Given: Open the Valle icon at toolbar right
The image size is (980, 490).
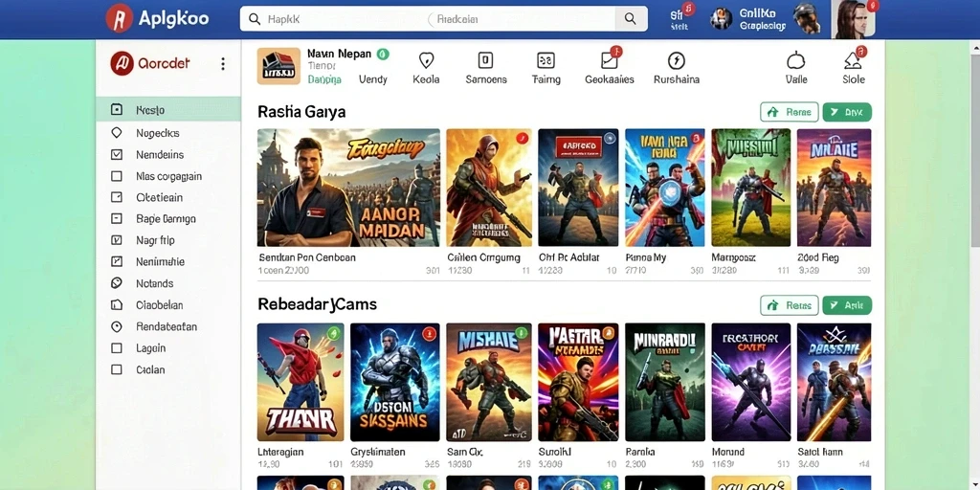Looking at the screenshot, I should coord(795,60).
